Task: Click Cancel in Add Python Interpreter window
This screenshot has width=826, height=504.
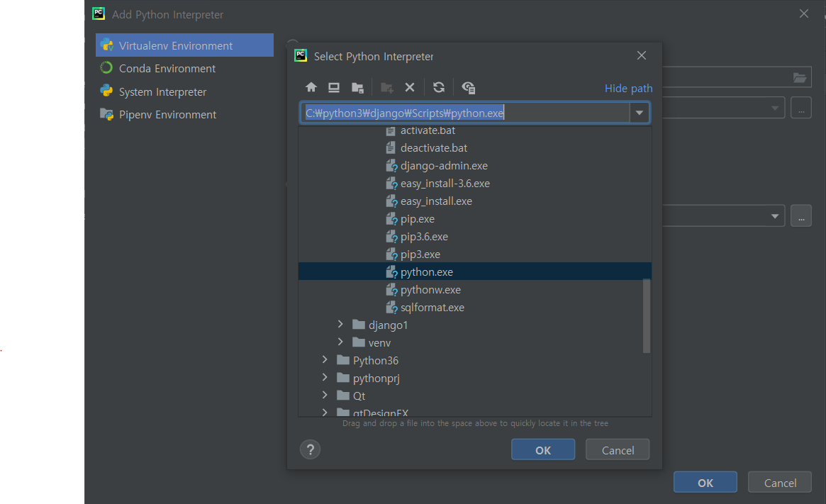Action: click(780, 483)
